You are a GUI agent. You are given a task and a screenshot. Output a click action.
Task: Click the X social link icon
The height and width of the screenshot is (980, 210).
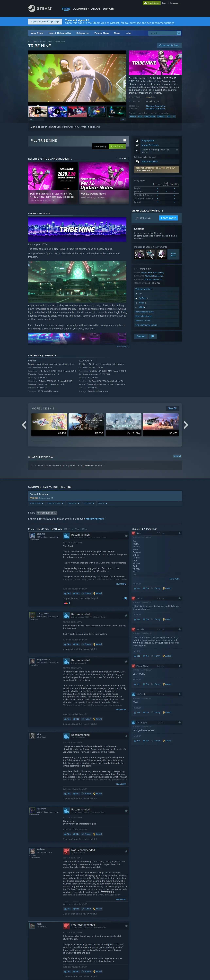click(136, 294)
